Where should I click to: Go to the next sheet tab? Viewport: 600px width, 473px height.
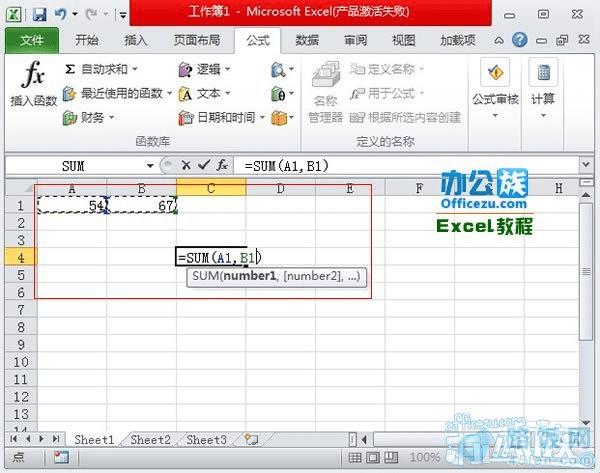coord(41,439)
